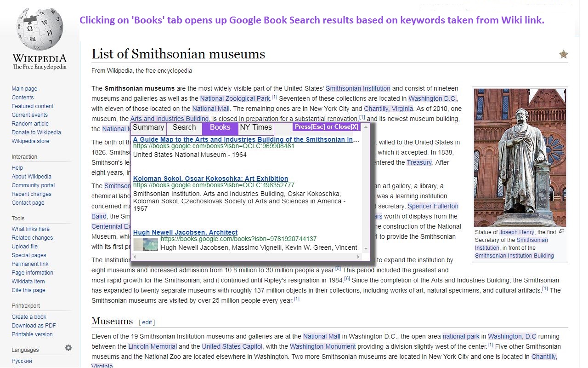Select the Books tab in popup
Viewport: 588px width, 368px height.
coord(220,127)
